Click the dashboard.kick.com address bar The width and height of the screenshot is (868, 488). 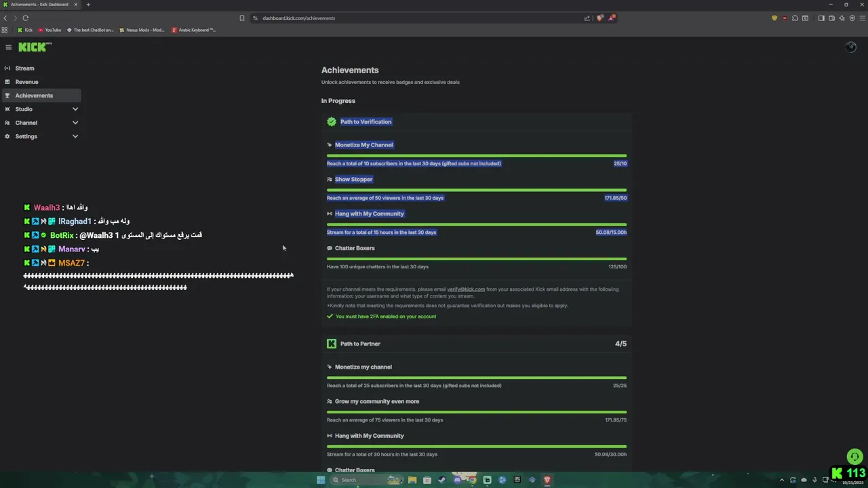click(420, 18)
